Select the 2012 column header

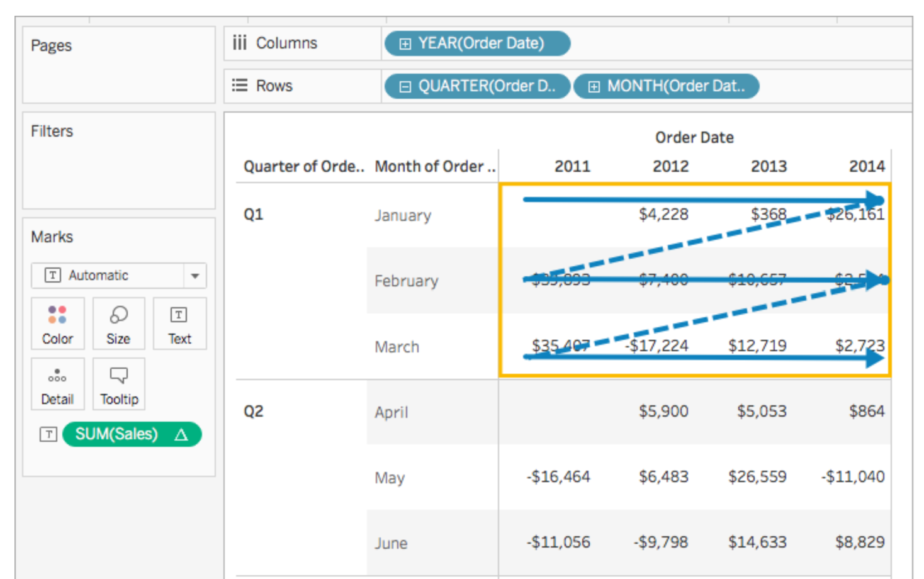pyautogui.click(x=670, y=166)
